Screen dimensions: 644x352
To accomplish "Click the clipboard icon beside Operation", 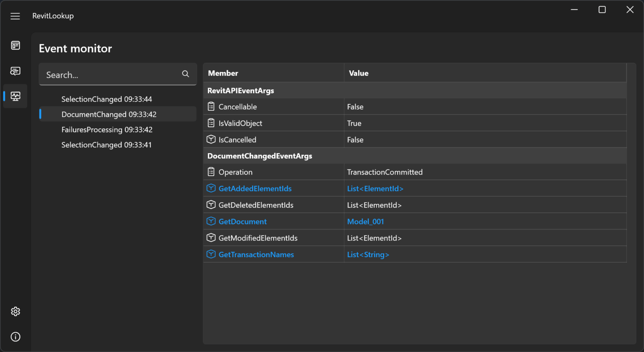I will point(211,172).
